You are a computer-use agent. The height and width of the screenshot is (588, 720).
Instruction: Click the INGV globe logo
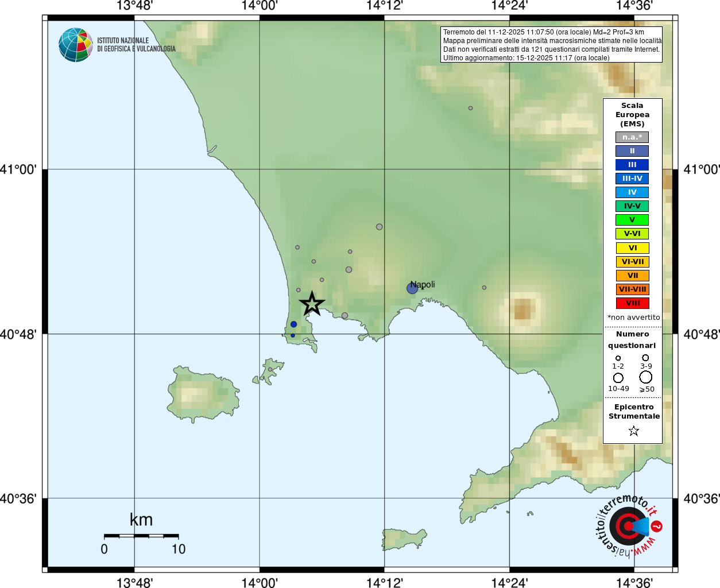click(x=76, y=45)
